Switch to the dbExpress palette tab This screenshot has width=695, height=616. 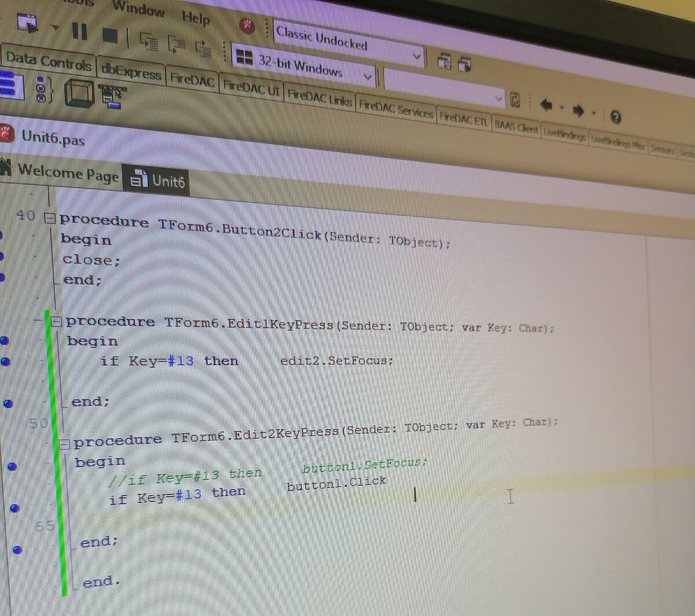pos(131,72)
